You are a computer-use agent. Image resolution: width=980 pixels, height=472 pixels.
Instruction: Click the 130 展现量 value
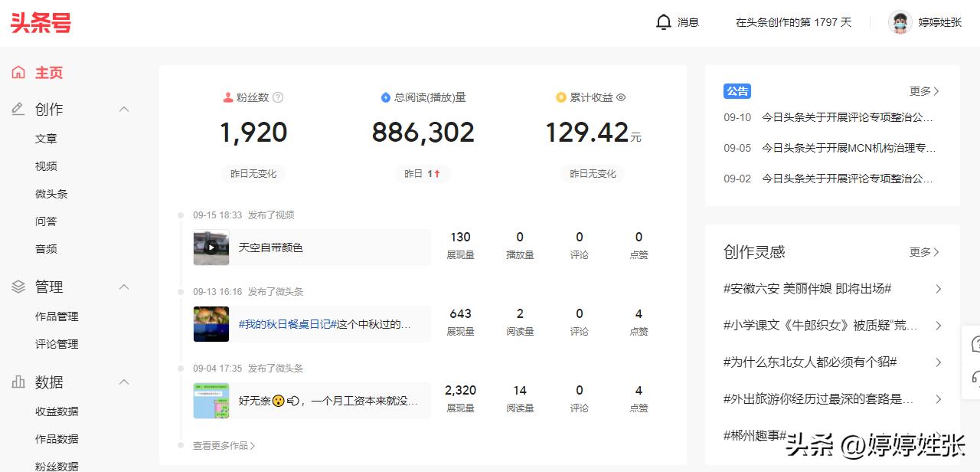click(461, 238)
